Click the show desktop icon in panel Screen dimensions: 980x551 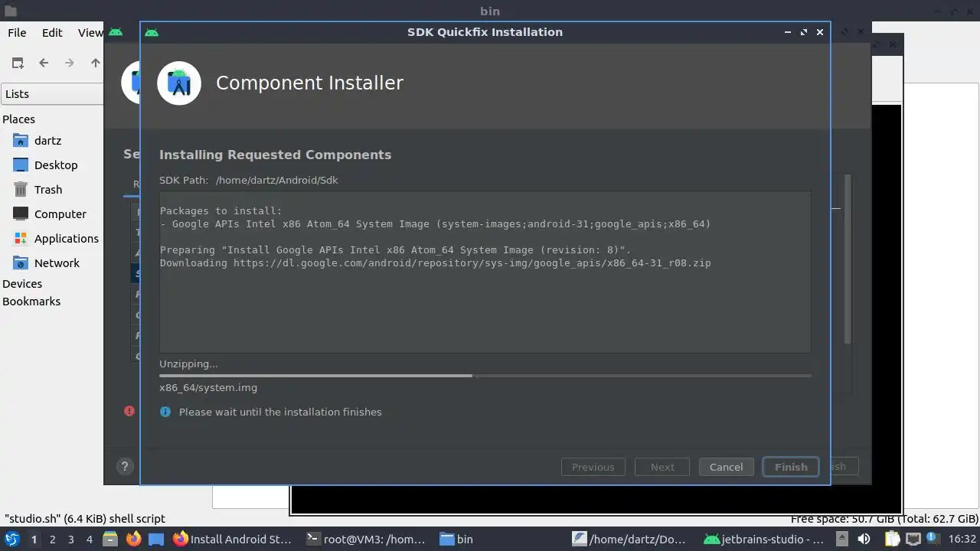pos(156,539)
